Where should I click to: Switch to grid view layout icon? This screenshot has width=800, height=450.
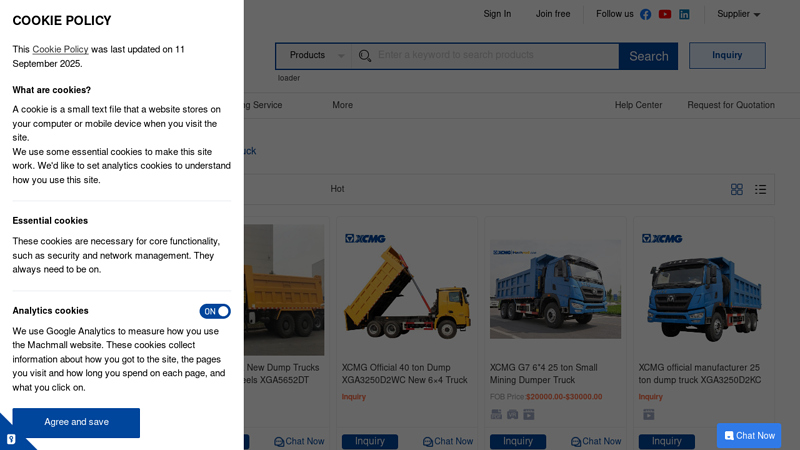pos(737,189)
